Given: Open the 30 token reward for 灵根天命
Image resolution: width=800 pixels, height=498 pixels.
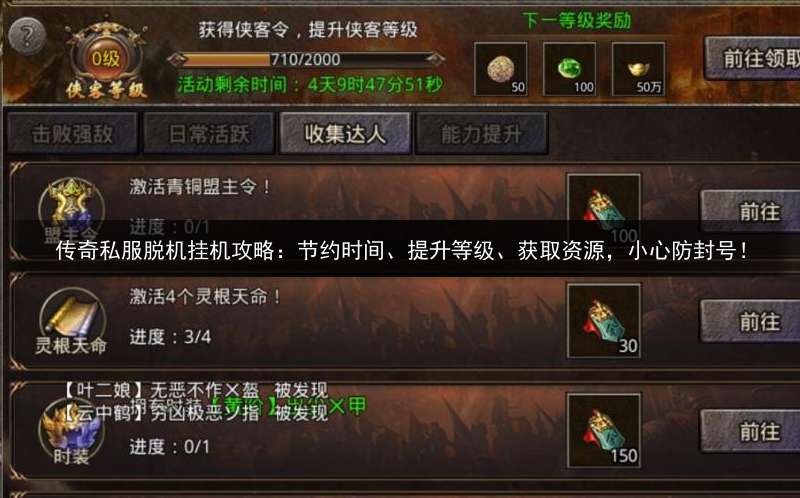Looking at the screenshot, I should pos(604,321).
